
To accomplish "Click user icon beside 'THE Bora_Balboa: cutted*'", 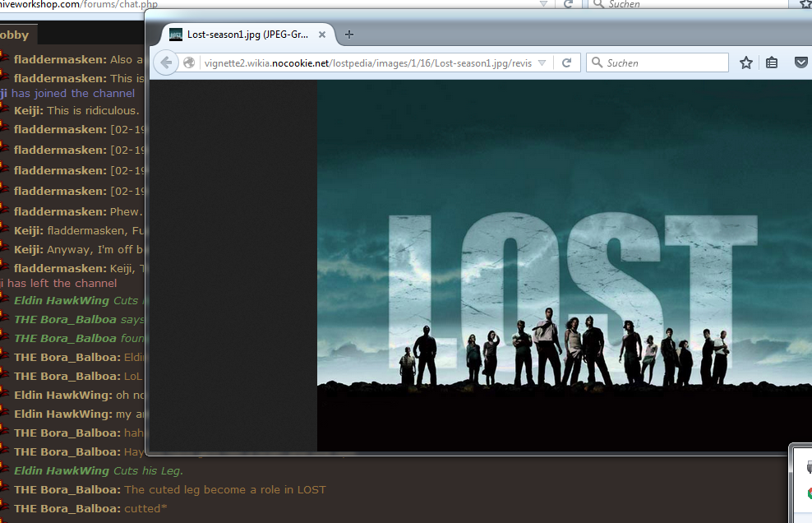I will click(x=4, y=506).
